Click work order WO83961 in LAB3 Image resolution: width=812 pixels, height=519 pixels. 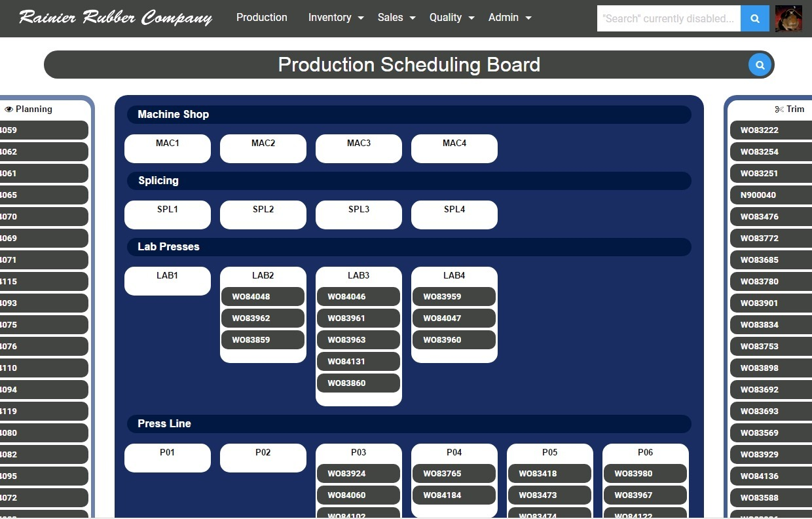click(359, 318)
